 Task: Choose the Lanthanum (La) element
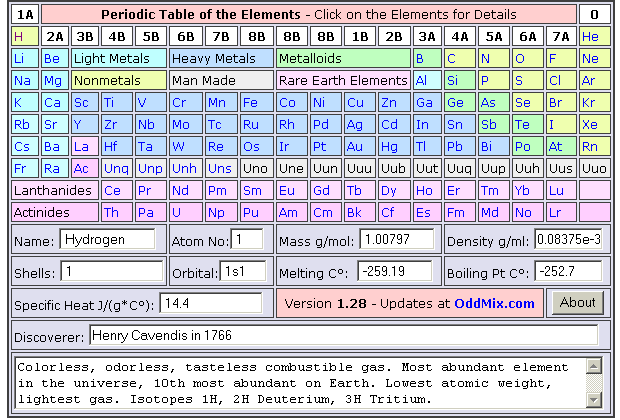(85, 147)
